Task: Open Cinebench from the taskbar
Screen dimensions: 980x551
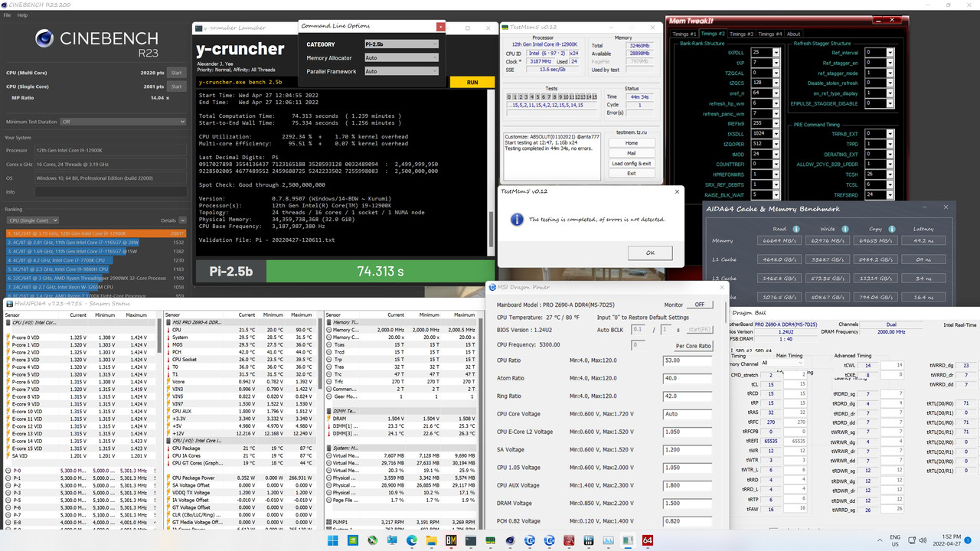Action: pos(510,540)
